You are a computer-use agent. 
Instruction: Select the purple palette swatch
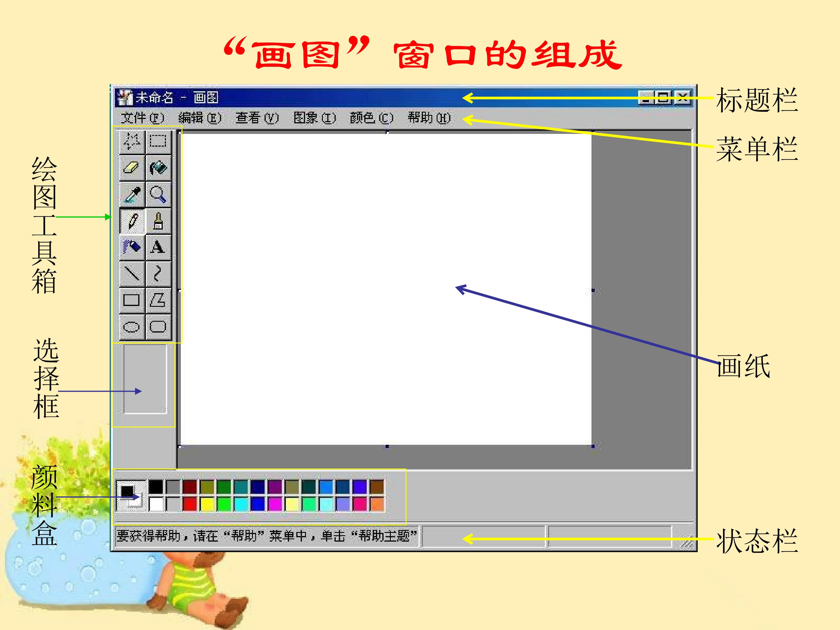coord(275,487)
